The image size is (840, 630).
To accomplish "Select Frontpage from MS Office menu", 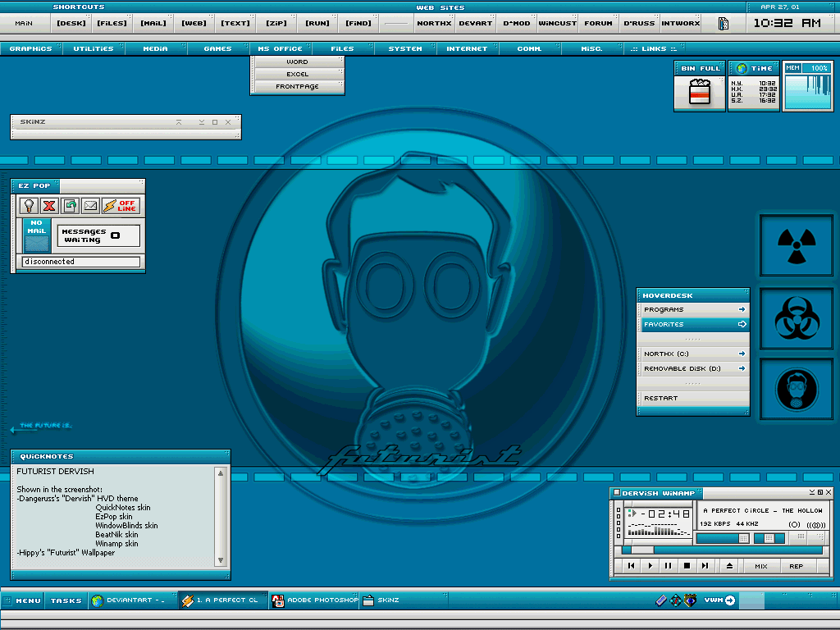I will 297,86.
